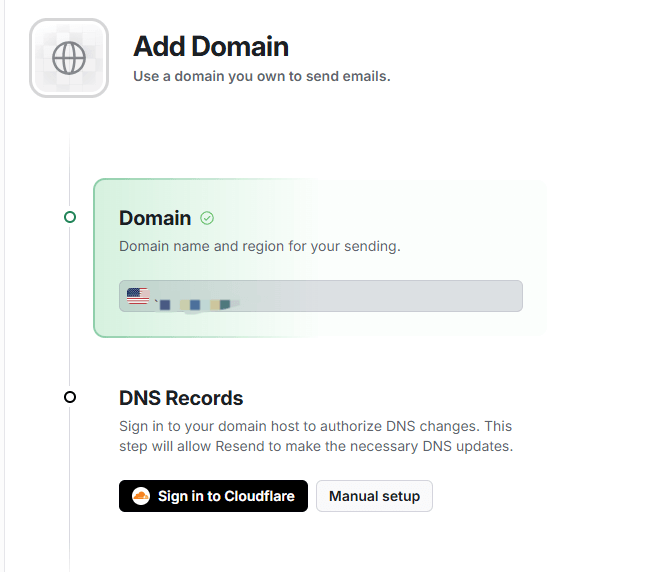
Task: Click the green checkmark next to Domain
Action: (207, 218)
